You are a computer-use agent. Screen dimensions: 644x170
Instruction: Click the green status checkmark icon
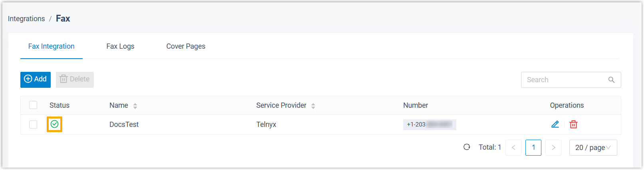point(55,124)
